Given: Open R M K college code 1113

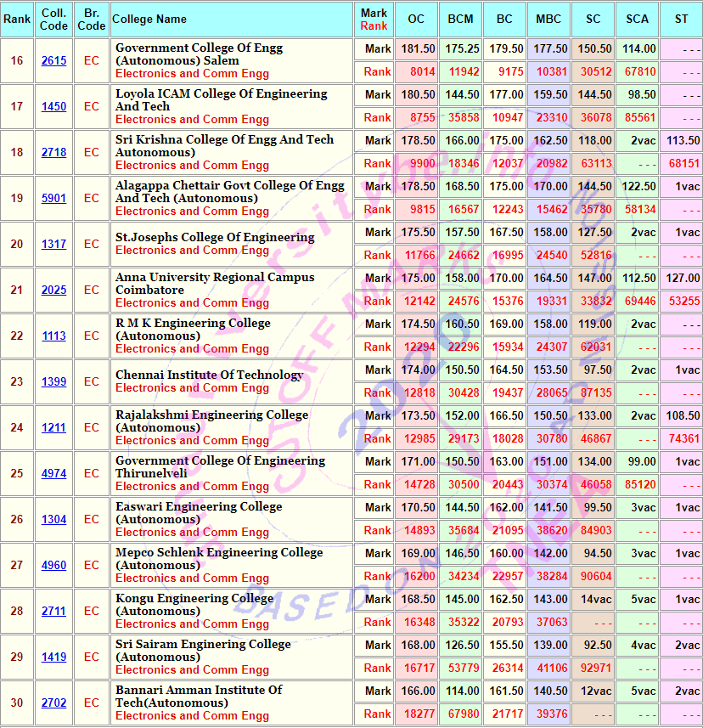Looking at the screenshot, I should point(53,336).
